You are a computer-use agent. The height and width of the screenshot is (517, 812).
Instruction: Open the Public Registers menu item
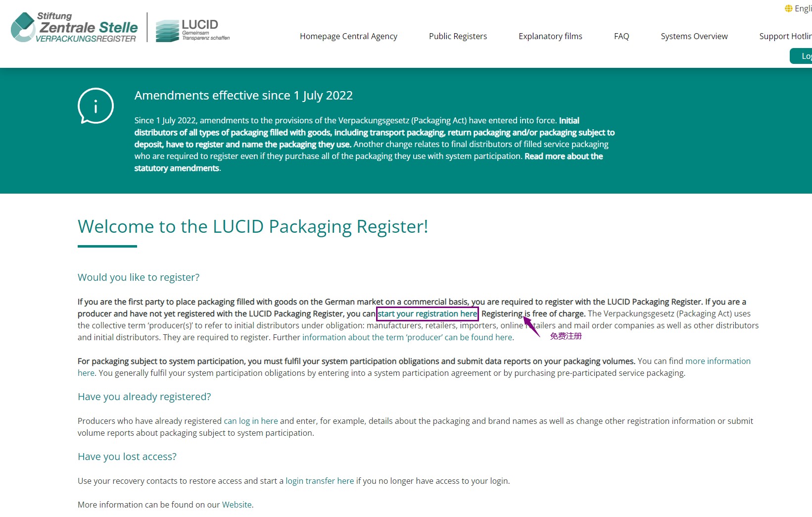click(x=458, y=36)
